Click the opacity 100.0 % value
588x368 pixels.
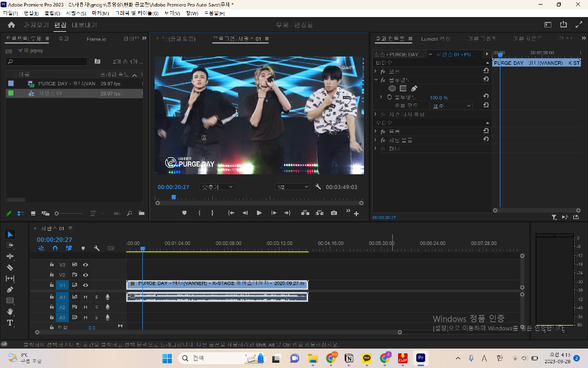pyautogui.click(x=439, y=98)
